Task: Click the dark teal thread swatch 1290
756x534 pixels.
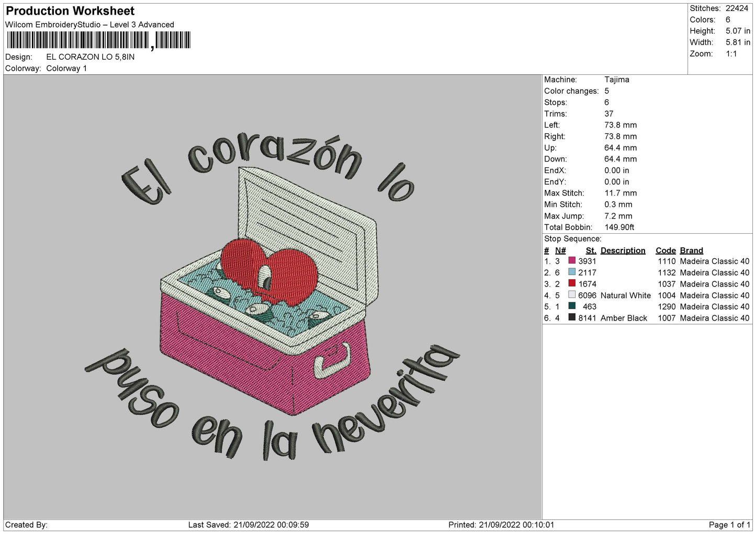Action: coord(572,306)
